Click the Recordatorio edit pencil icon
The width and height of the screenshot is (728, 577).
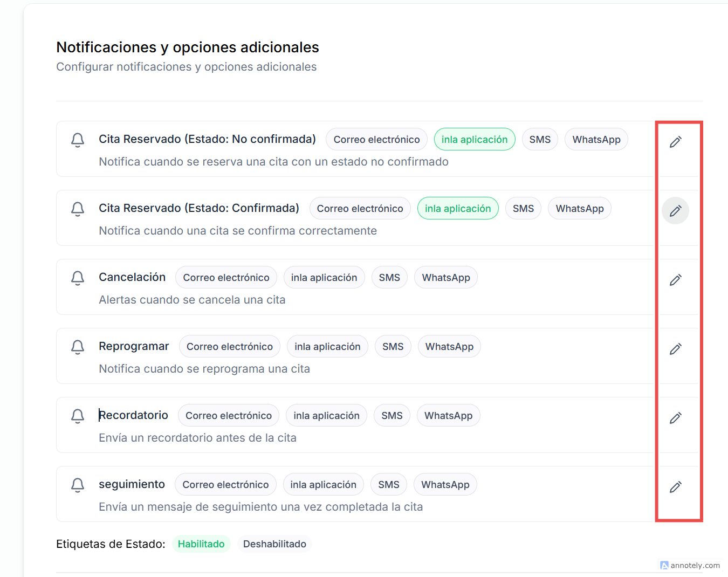(675, 418)
